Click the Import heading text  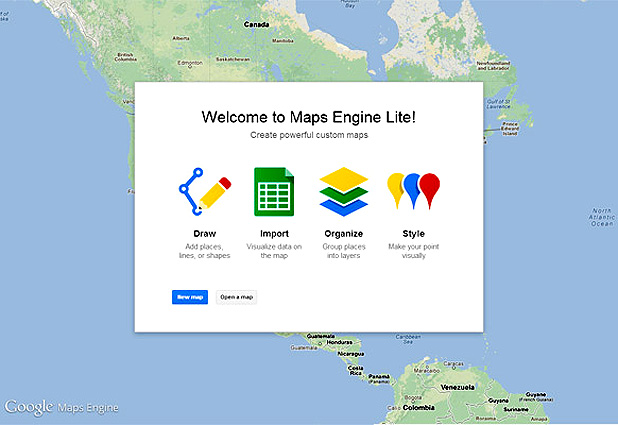[x=274, y=233]
